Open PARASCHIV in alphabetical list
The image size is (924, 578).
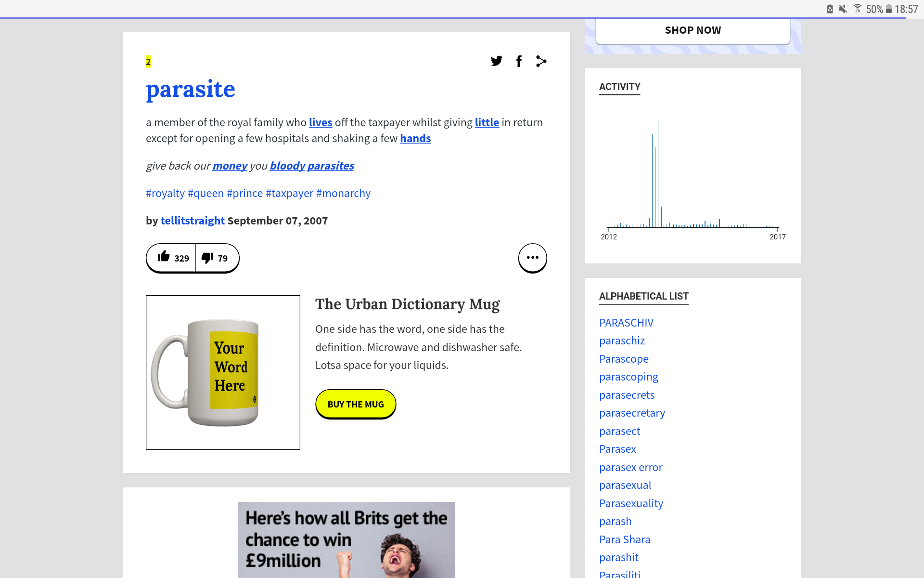point(626,323)
